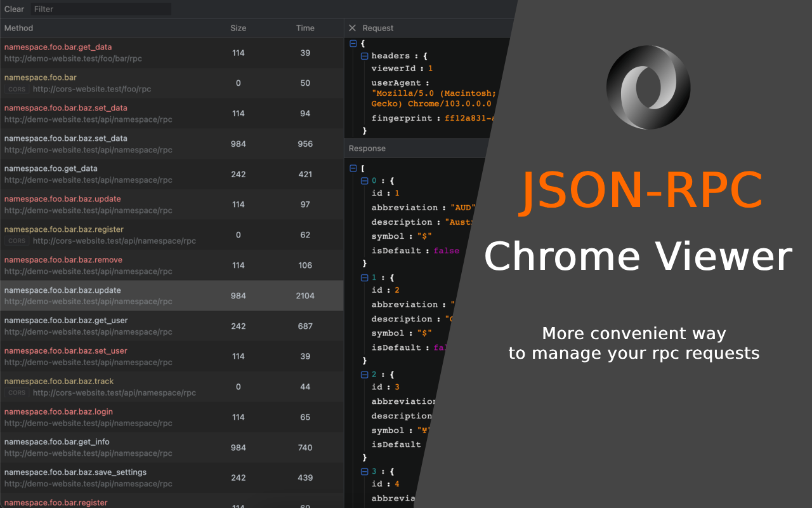Select the namespace.foo.bar.baz.login request row
Screen dimensions: 812x508
click(172, 417)
